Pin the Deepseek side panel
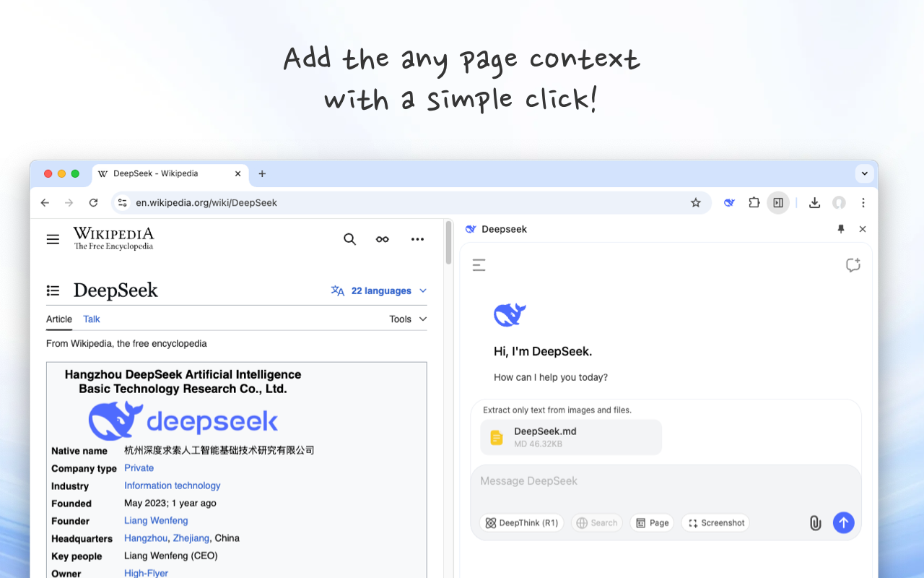Image resolution: width=924 pixels, height=578 pixels. (x=840, y=229)
